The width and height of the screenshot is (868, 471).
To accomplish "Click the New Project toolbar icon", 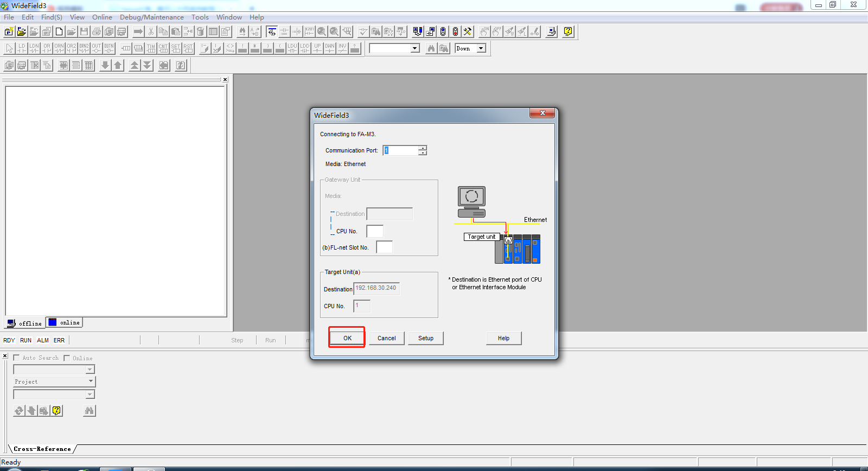I will point(9,31).
